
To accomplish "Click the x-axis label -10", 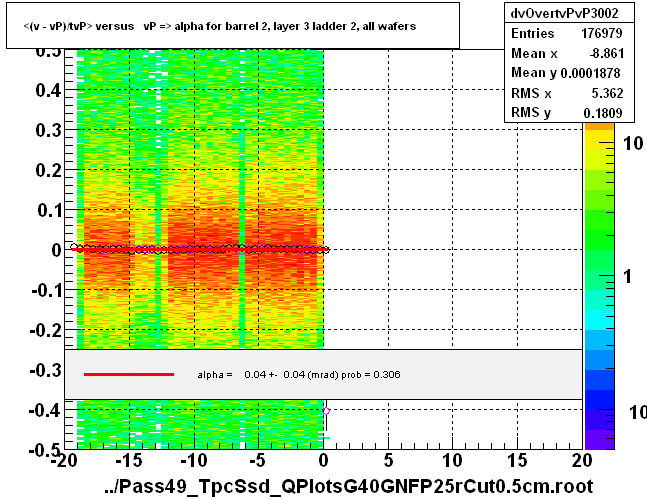I will [194, 461].
